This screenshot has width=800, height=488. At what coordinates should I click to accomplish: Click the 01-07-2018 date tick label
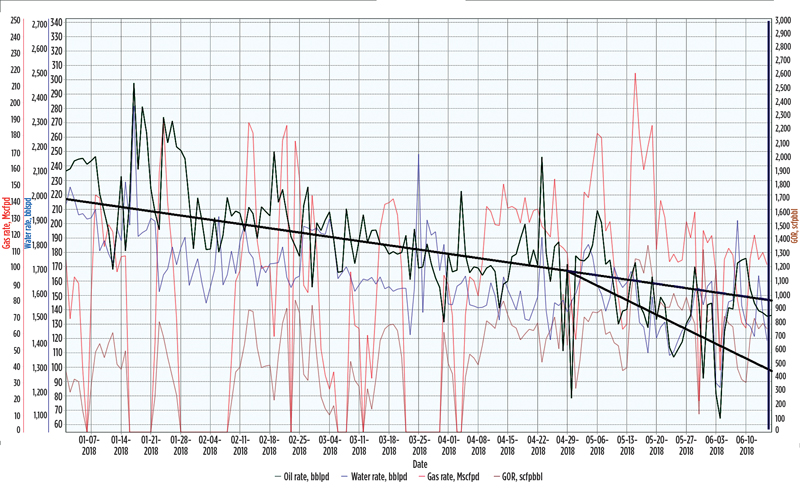click(x=89, y=445)
